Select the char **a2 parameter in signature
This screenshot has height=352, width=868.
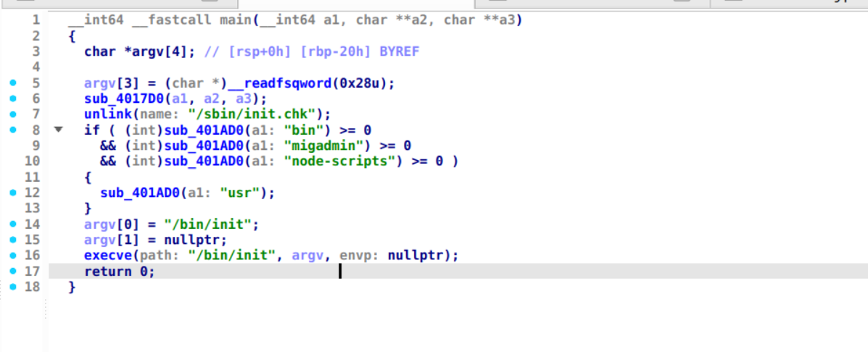pyautogui.click(x=391, y=20)
